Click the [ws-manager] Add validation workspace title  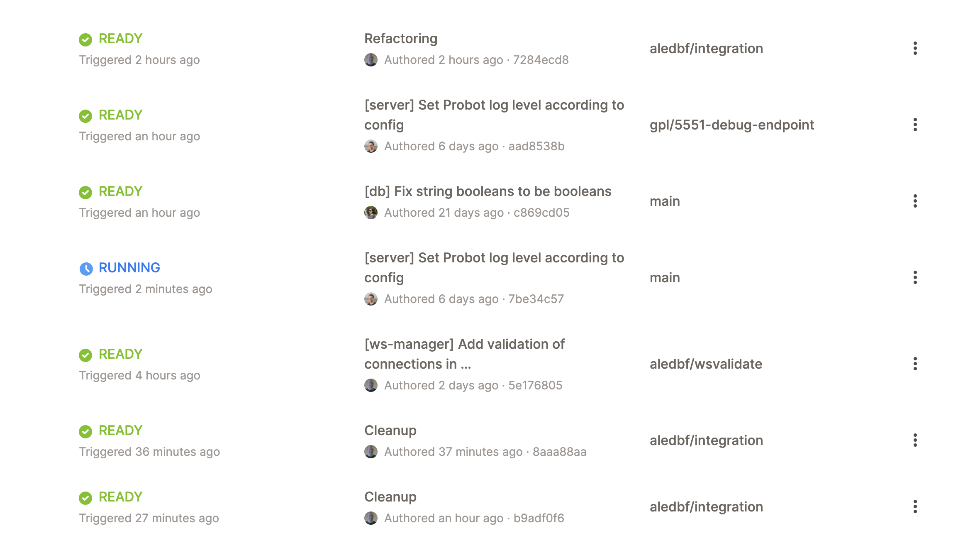click(x=464, y=354)
